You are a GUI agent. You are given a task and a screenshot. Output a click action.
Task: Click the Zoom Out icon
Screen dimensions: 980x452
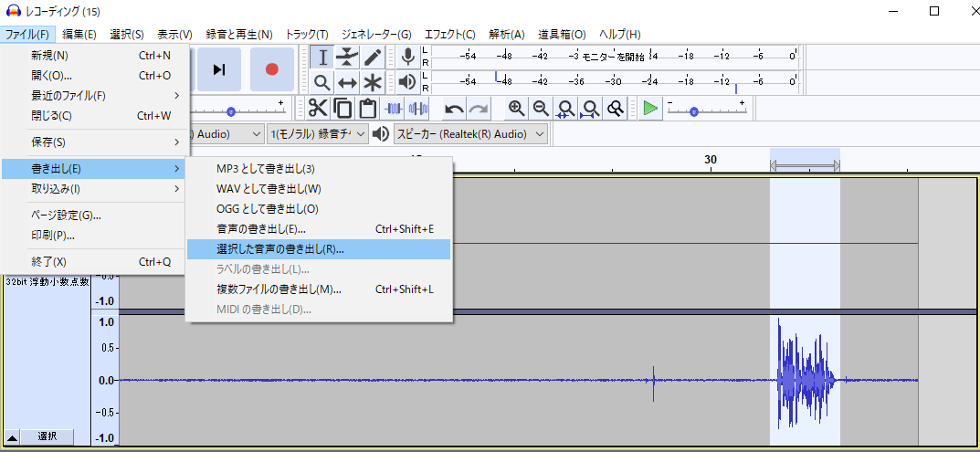pos(541,109)
